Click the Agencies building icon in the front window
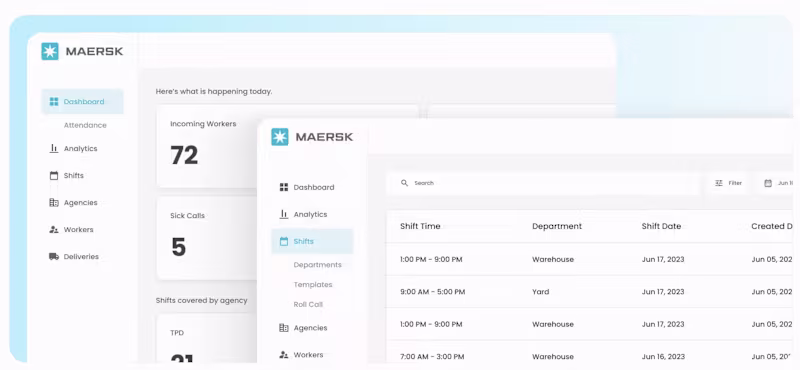Image resolution: width=800 pixels, height=370 pixels. [x=284, y=328]
